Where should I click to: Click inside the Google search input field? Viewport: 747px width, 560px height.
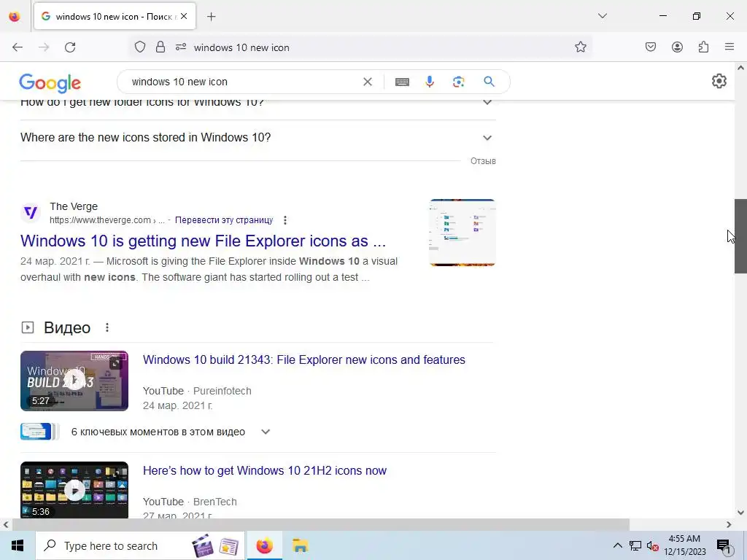243,82
